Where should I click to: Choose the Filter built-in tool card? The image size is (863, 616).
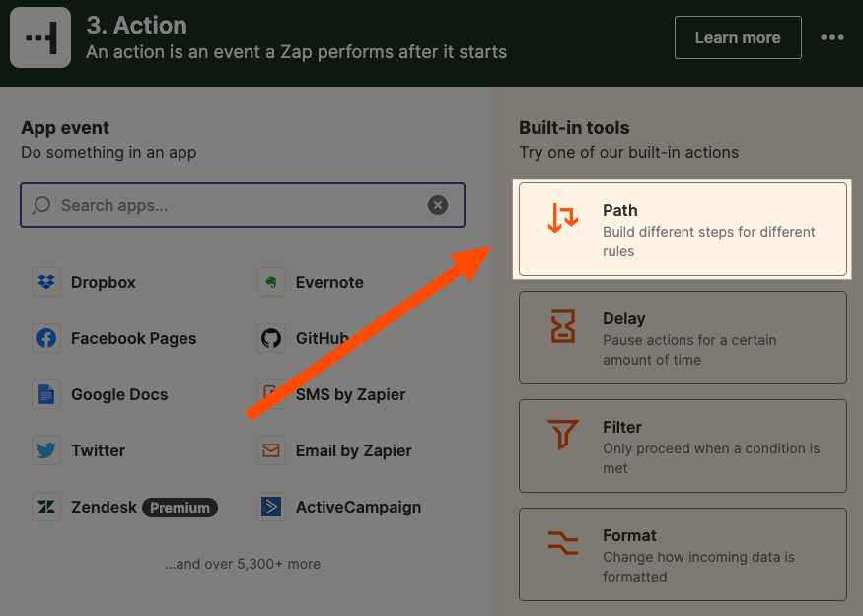coord(683,445)
